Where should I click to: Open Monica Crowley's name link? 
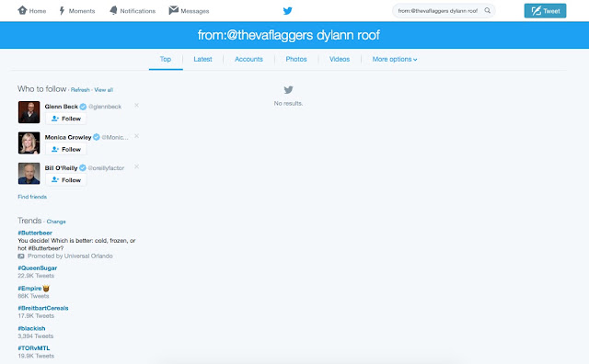pyautogui.click(x=68, y=137)
